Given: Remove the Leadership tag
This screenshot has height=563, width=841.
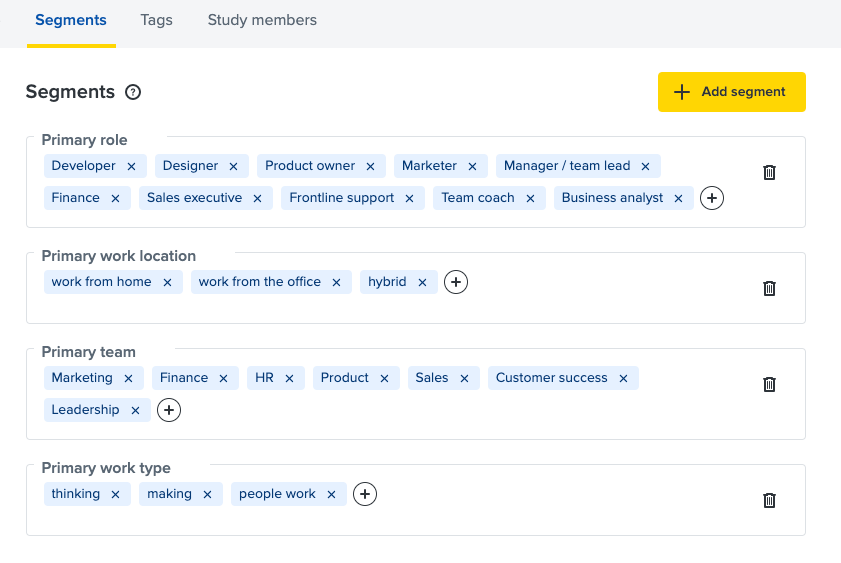Looking at the screenshot, I should (x=135, y=410).
